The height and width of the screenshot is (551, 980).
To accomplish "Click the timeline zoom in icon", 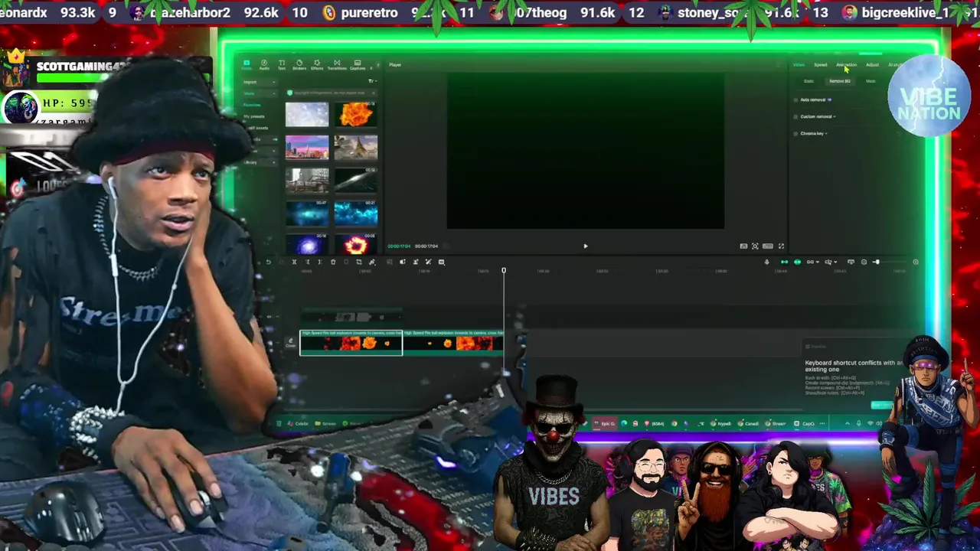I will coord(916,262).
